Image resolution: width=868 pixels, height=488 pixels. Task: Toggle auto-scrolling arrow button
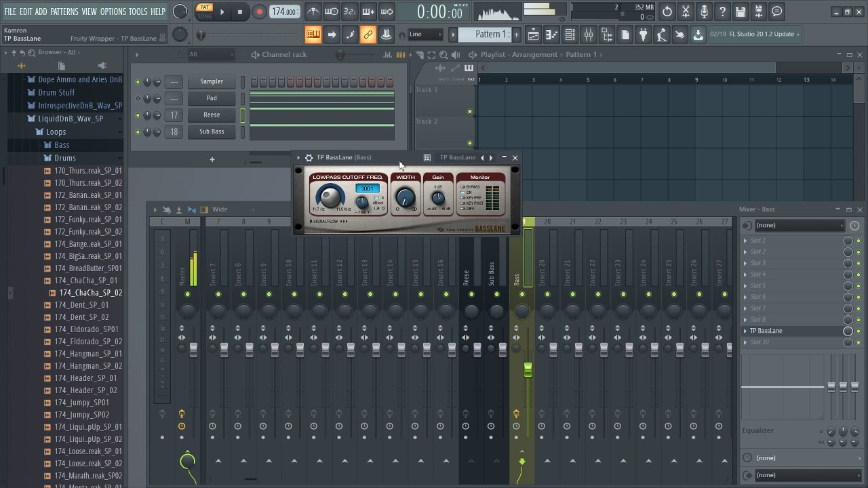pos(332,35)
